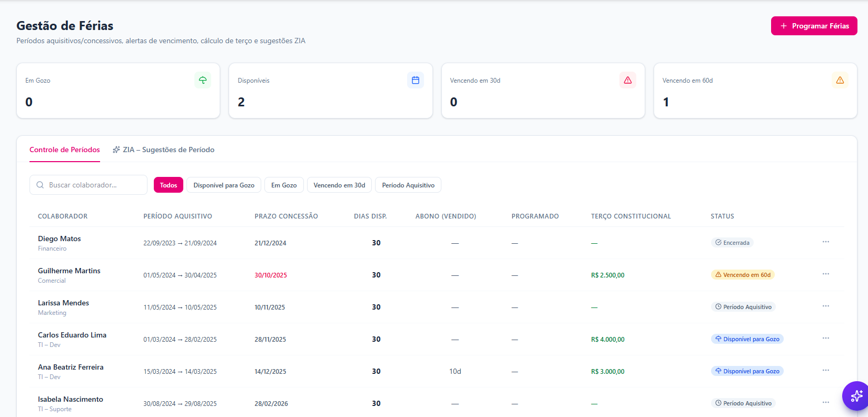Click the R$ 3.000,00 amount

(x=608, y=372)
